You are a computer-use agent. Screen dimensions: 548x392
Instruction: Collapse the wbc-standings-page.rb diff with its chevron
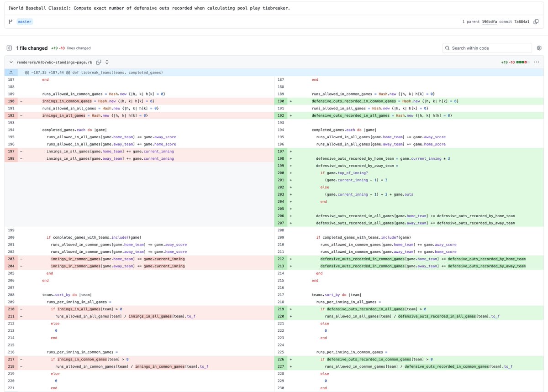(x=11, y=62)
